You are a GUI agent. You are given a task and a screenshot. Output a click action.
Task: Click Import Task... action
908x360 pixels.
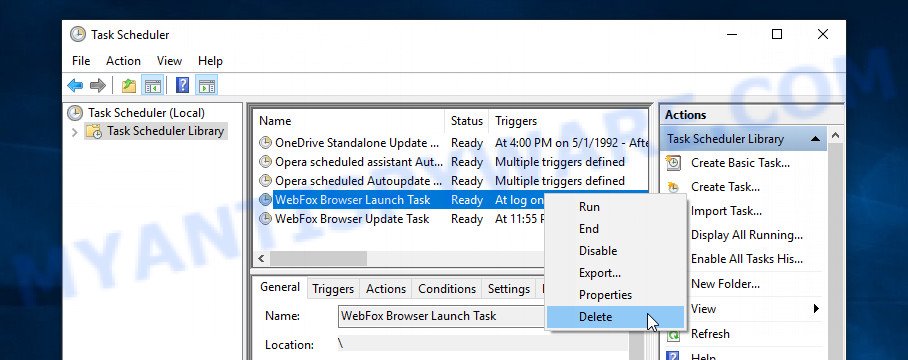pos(726,211)
